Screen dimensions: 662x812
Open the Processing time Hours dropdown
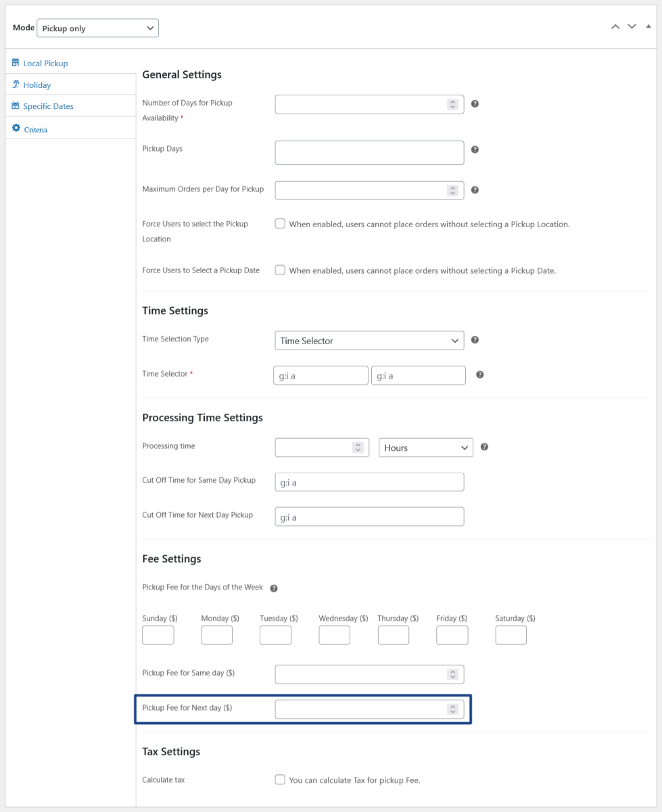[425, 448]
